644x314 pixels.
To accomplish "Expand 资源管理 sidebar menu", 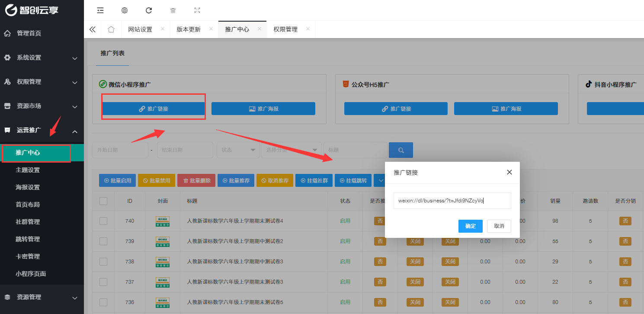I will tap(42, 297).
